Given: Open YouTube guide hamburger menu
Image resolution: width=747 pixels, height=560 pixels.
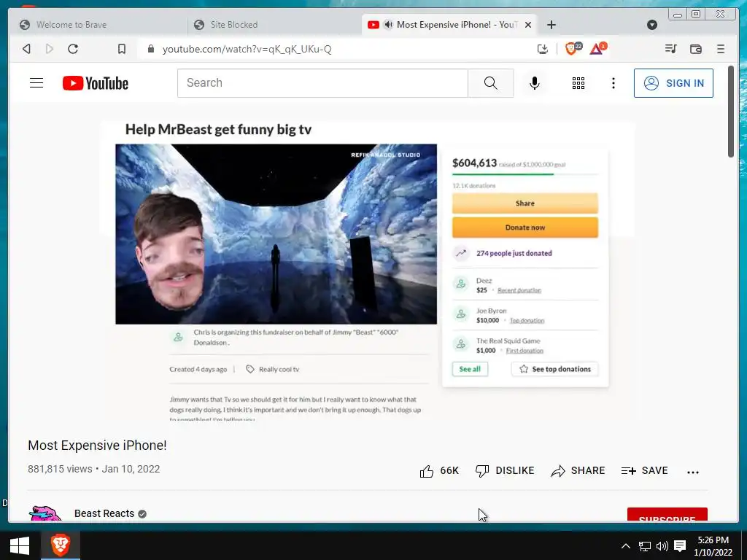Looking at the screenshot, I should pos(36,83).
